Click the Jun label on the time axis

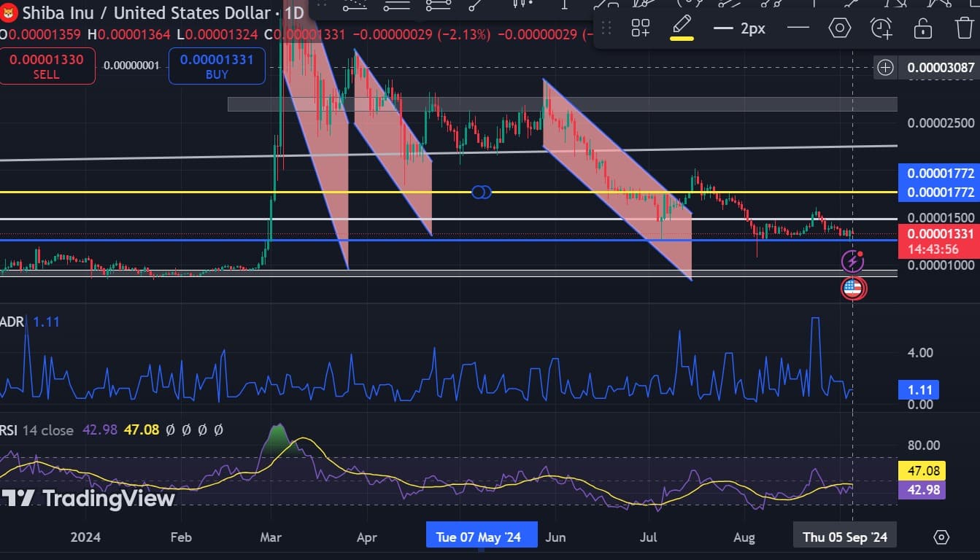pyautogui.click(x=555, y=537)
